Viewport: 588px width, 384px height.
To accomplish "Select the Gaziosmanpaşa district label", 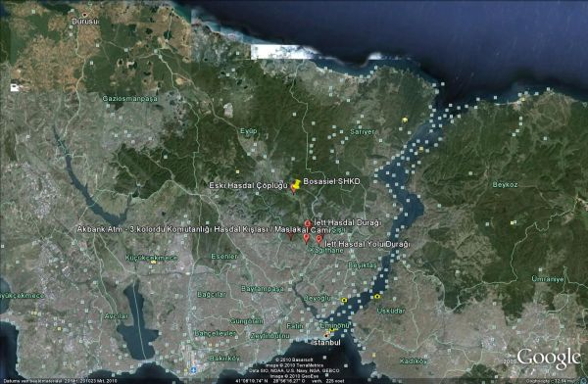I will 129,99.
